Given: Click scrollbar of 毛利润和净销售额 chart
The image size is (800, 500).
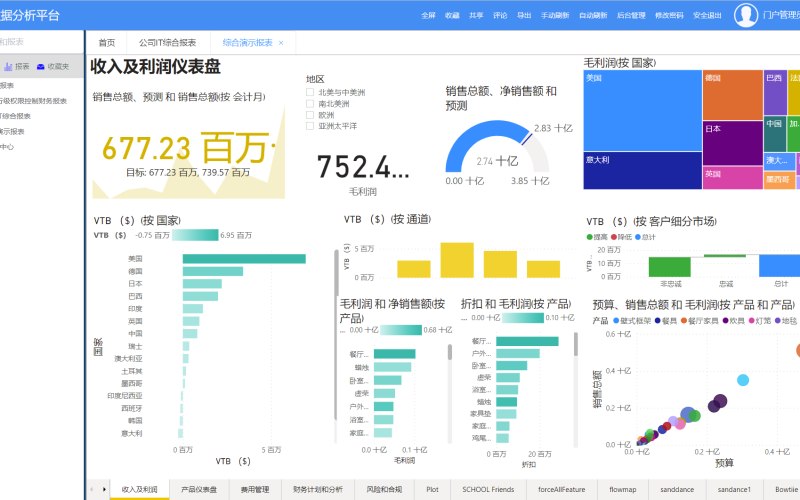Looking at the screenshot, I should [x=449, y=352].
